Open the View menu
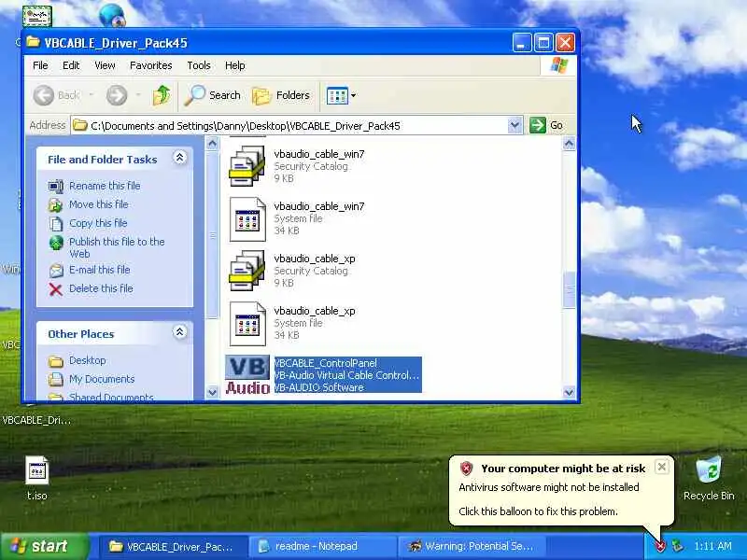Screen dimensions: 747x560 (x=105, y=65)
